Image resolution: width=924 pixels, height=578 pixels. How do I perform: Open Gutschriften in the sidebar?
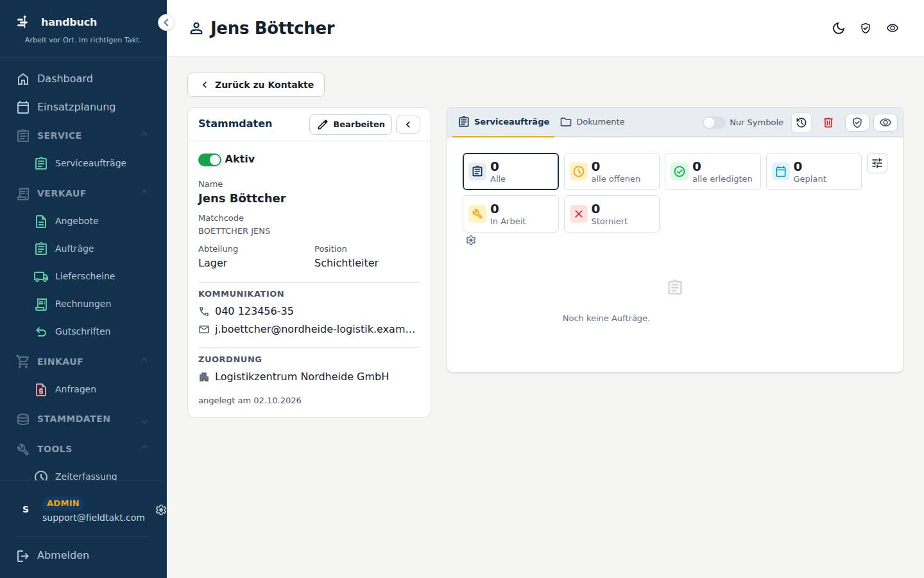[x=83, y=331]
